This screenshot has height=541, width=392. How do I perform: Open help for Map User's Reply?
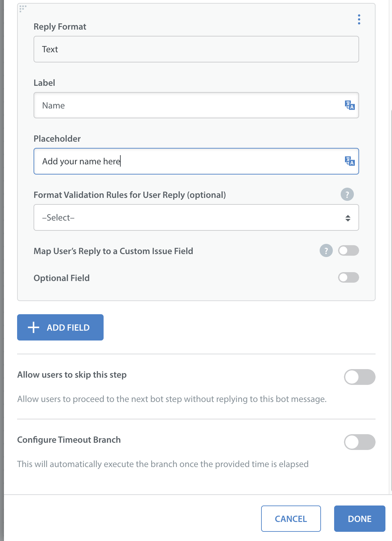tap(326, 251)
